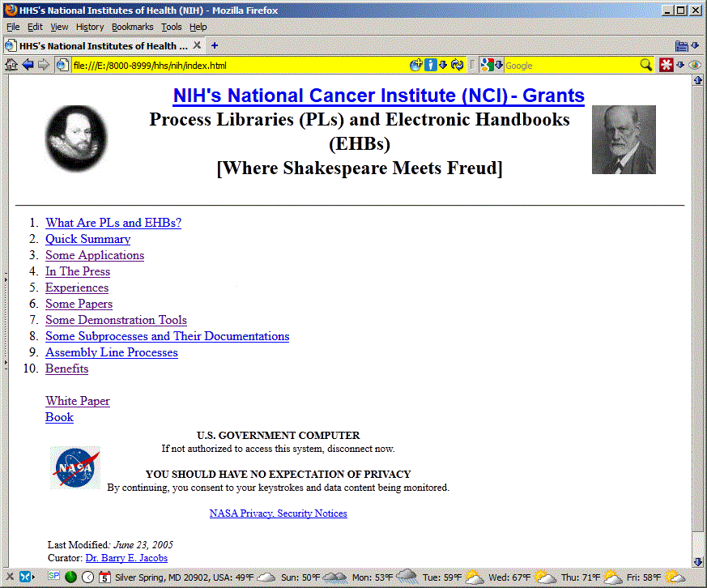Click the globe-plus bookmark icon in address bar
707x588 pixels.
click(x=415, y=65)
